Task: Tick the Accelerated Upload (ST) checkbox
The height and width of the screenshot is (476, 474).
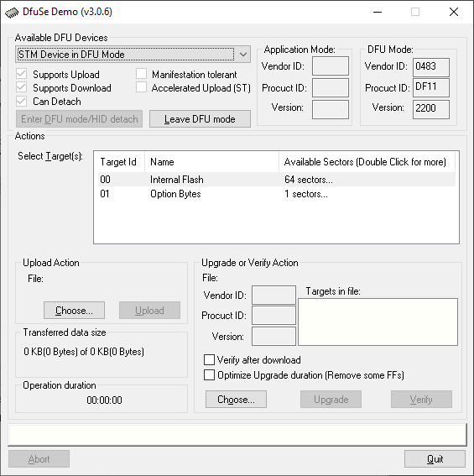Action: coord(142,87)
